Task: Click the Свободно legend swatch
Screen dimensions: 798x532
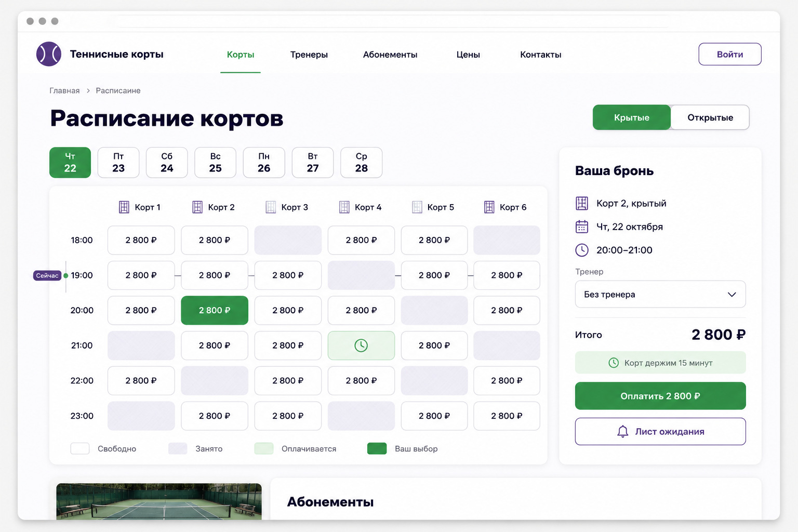Action: [80, 448]
